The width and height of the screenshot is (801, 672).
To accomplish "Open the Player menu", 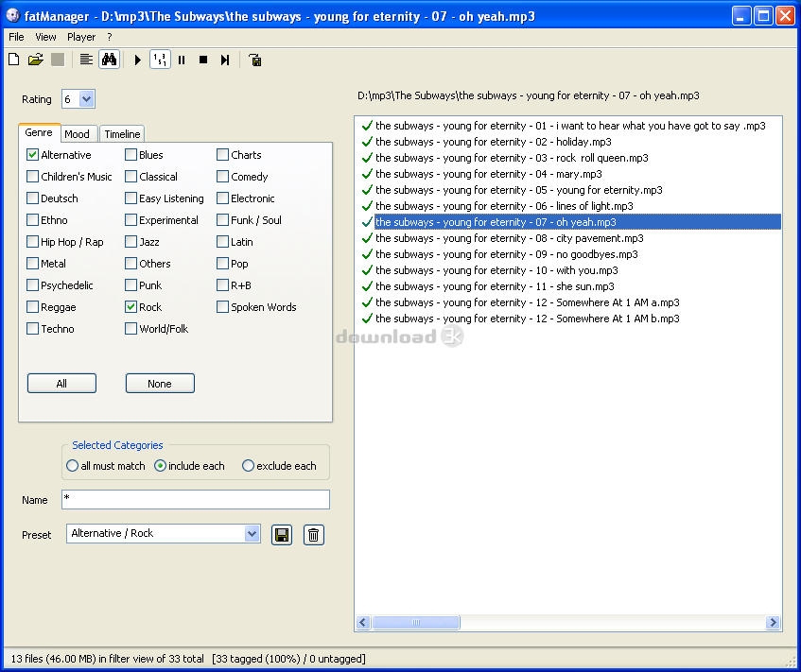I will pyautogui.click(x=81, y=37).
